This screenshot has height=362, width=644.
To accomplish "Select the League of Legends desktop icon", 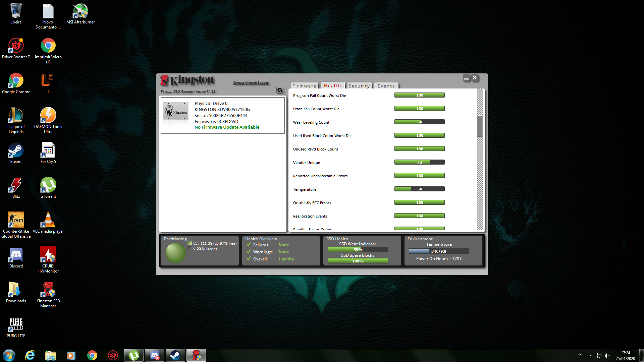I will pyautogui.click(x=16, y=121).
